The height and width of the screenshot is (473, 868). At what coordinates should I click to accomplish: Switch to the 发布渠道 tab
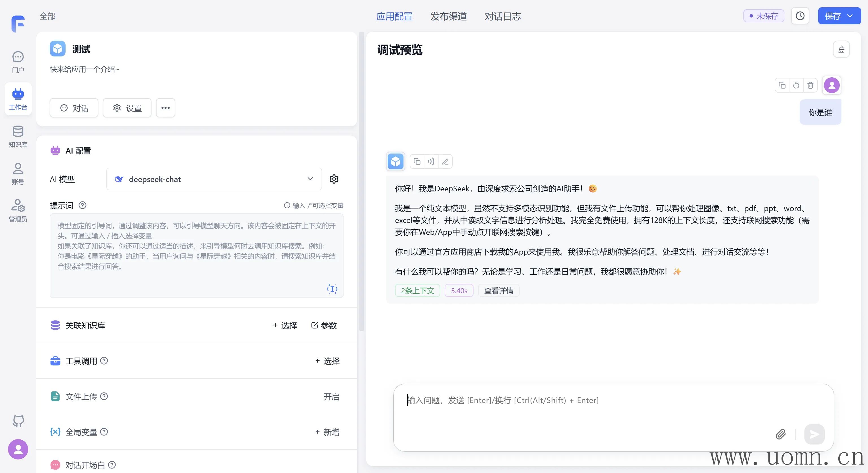click(448, 16)
